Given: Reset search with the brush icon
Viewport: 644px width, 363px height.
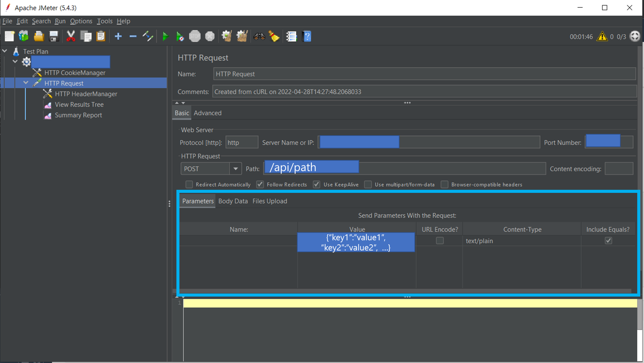Looking at the screenshot, I should click(x=274, y=36).
